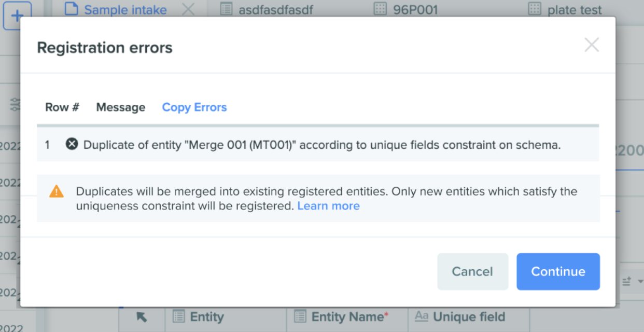
Task: Click the error X-circle icon in row 1
Action: click(x=72, y=145)
